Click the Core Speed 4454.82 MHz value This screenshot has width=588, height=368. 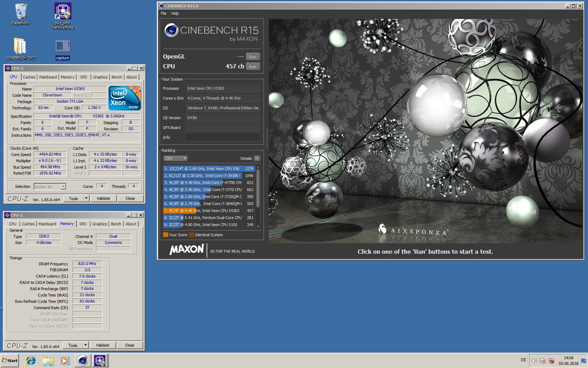(x=50, y=155)
